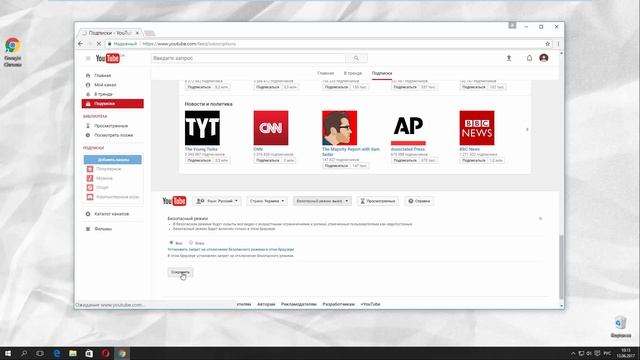Click the blue Добавить каналы button

113,159
